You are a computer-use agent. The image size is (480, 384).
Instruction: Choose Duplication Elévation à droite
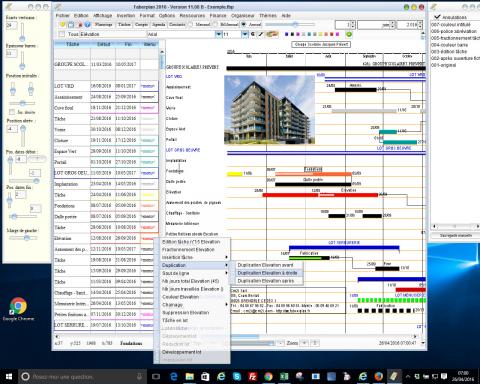click(x=267, y=273)
